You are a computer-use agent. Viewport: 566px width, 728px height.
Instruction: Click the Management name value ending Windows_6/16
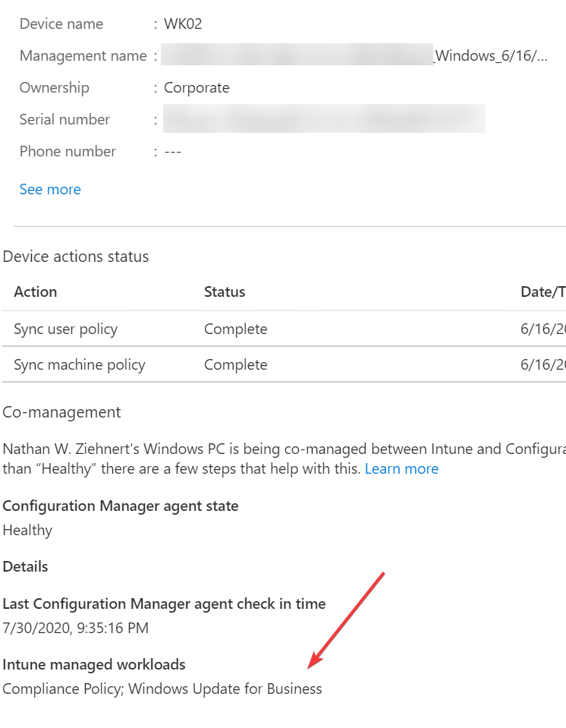tap(354, 55)
